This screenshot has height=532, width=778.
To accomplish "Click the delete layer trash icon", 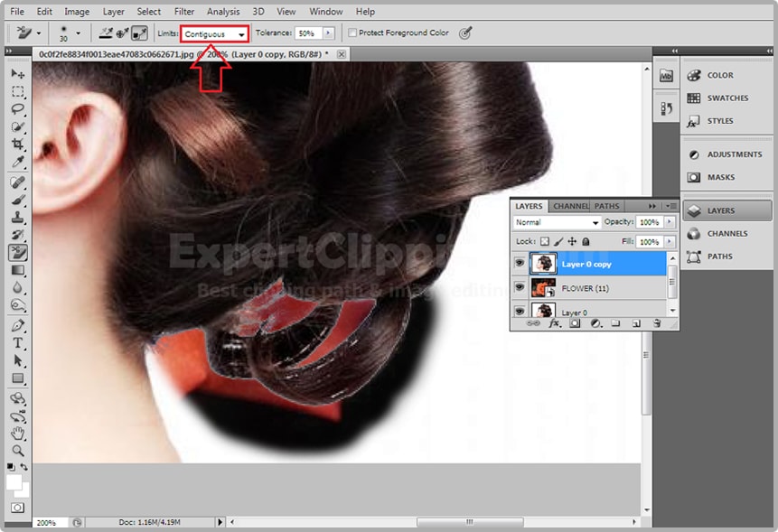I will pos(657,323).
